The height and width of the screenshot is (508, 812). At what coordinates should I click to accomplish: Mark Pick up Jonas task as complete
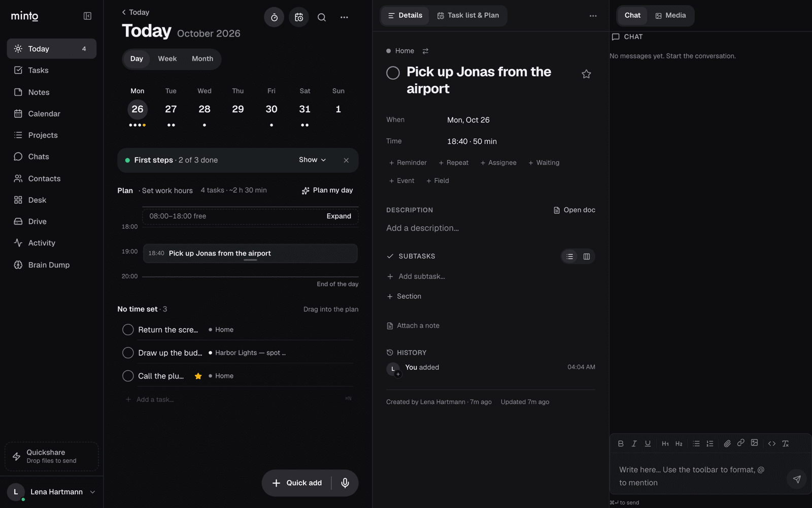coord(393,73)
